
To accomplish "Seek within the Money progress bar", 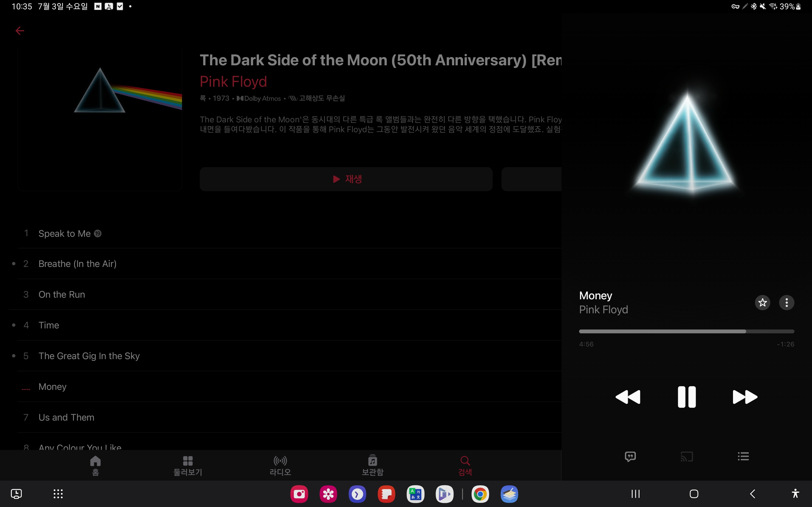I will click(687, 331).
